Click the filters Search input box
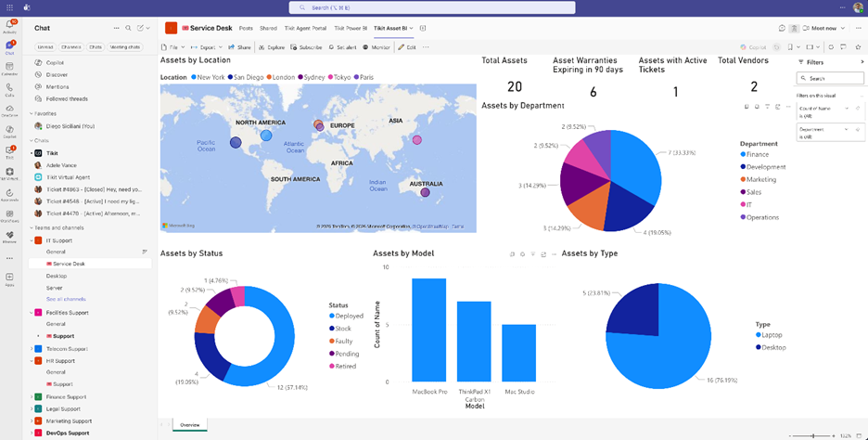 (x=830, y=78)
